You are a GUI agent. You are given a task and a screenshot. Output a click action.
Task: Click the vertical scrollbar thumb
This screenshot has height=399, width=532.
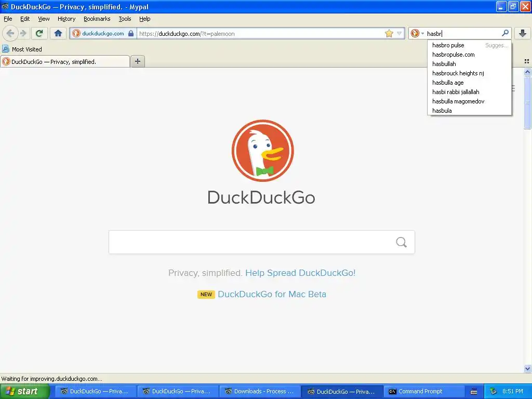tap(527, 103)
